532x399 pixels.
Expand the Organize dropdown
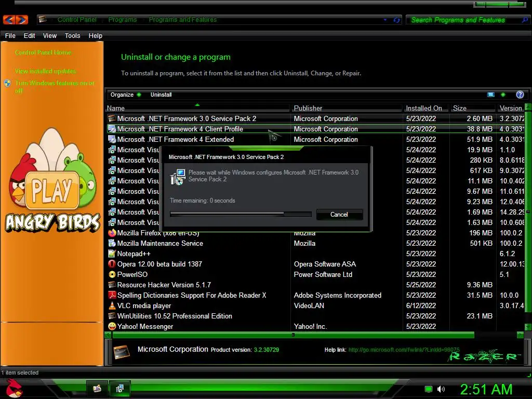point(126,95)
